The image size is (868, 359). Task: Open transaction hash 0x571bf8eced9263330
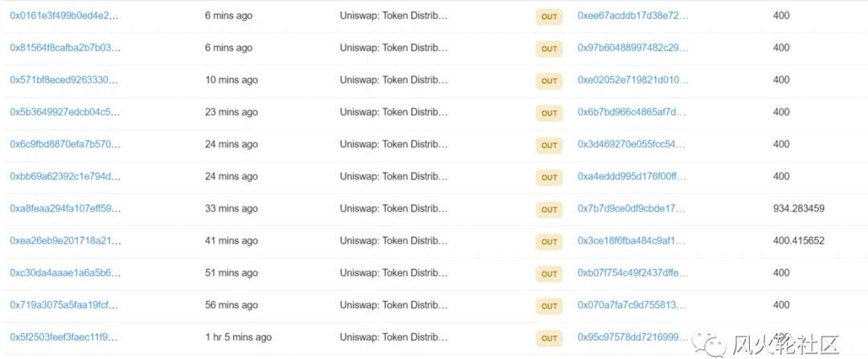point(65,80)
